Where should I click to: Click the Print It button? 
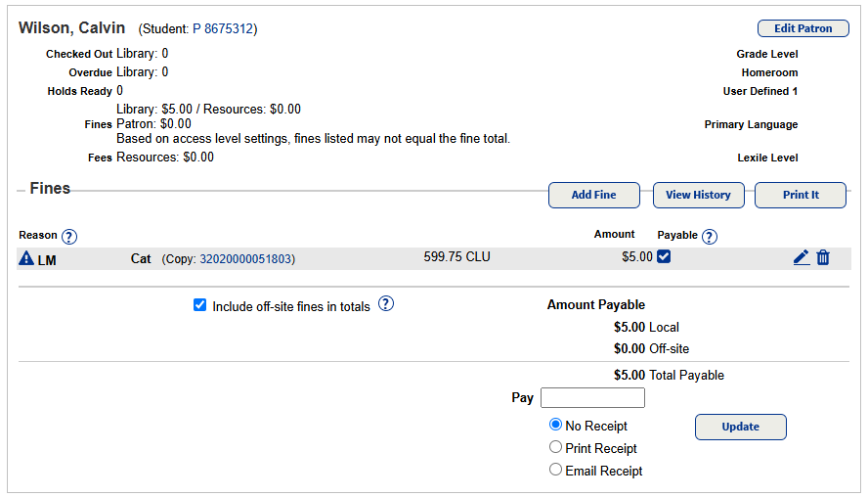click(x=801, y=195)
